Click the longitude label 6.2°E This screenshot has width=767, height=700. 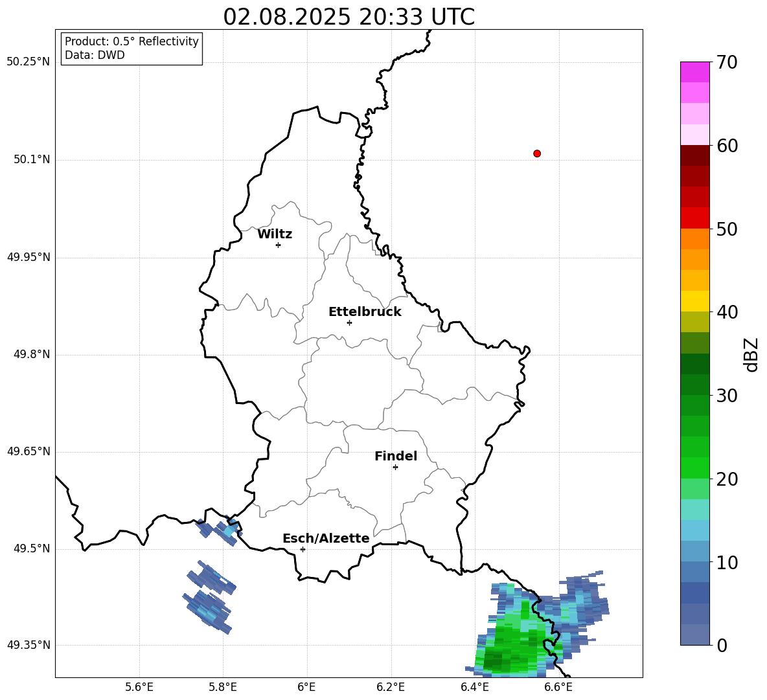tap(391, 687)
